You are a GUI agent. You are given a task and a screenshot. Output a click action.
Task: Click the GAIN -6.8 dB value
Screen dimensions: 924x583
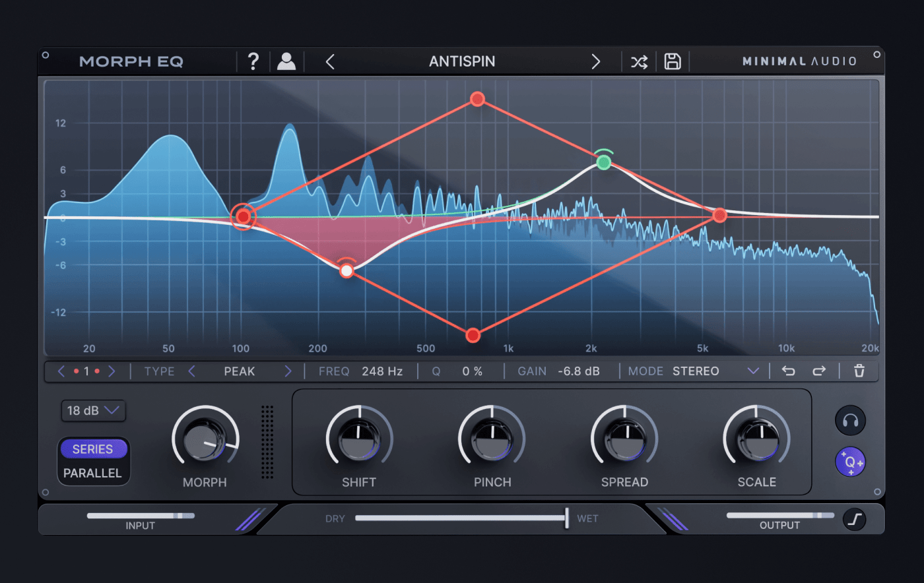coord(579,371)
